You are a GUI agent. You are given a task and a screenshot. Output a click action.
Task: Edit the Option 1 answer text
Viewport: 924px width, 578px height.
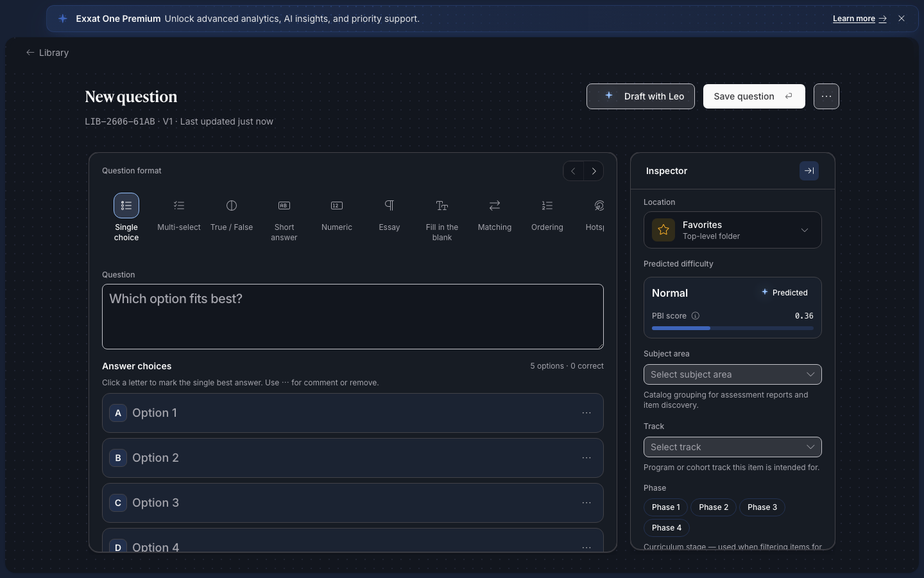pos(353,413)
